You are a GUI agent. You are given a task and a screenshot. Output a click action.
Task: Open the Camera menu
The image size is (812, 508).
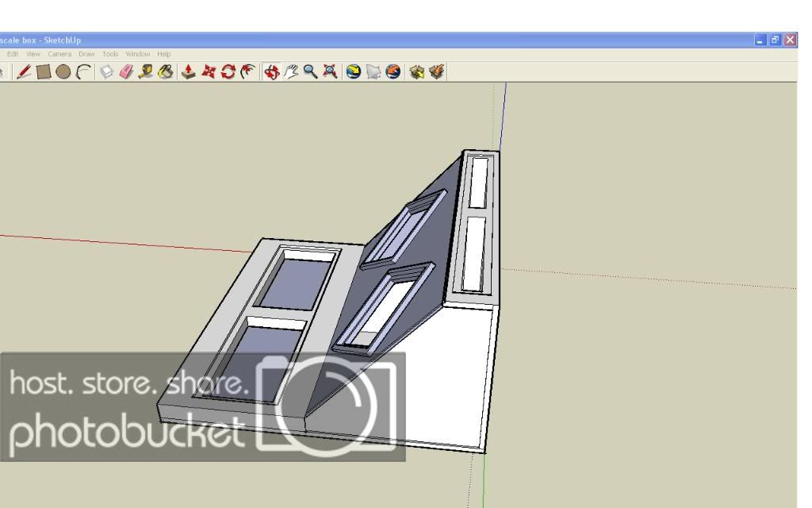[59, 54]
